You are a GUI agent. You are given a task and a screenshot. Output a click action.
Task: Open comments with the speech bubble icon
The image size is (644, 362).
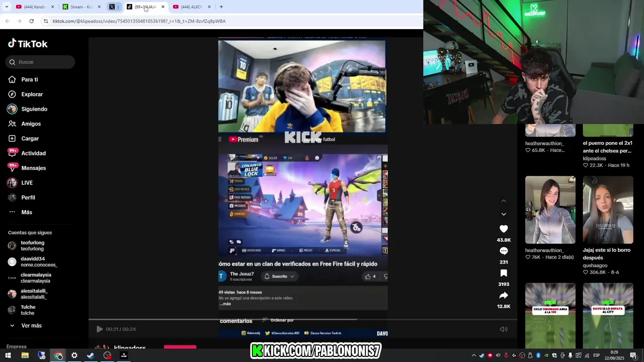pos(504,251)
